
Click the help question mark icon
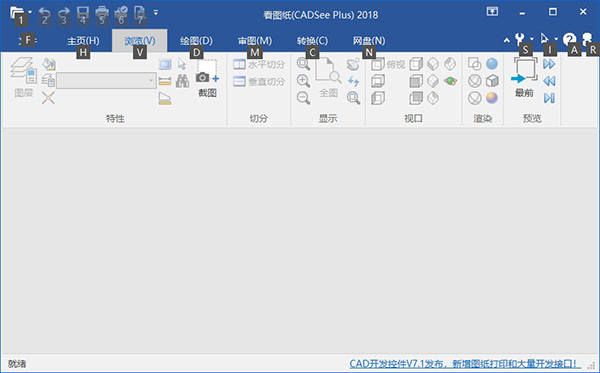pos(569,39)
